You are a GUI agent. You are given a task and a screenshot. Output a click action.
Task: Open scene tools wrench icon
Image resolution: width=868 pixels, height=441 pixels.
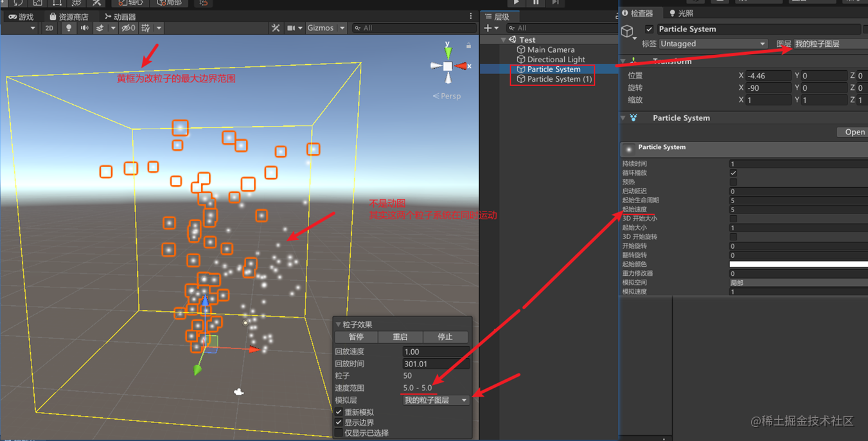(x=276, y=28)
